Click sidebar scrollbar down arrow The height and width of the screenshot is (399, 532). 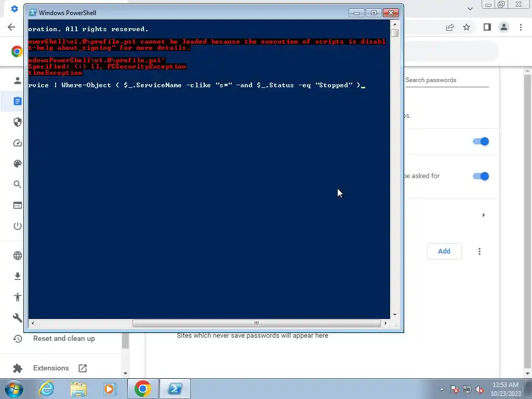tap(125, 374)
